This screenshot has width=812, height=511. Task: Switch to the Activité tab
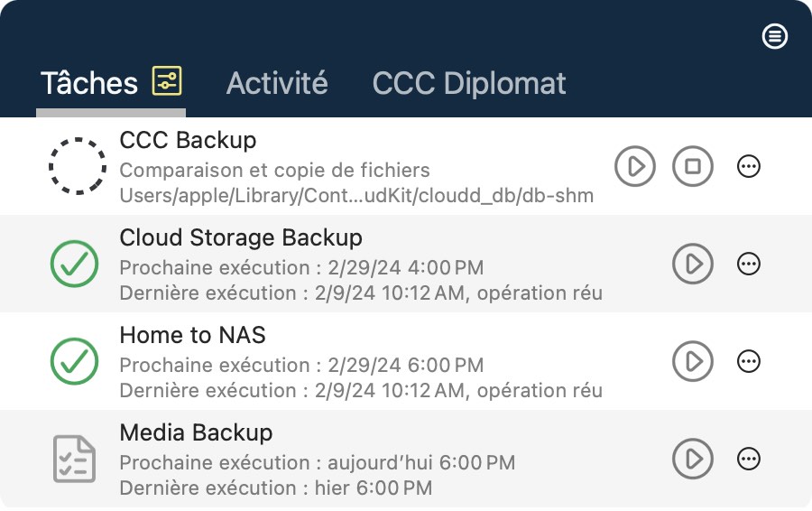(x=277, y=83)
